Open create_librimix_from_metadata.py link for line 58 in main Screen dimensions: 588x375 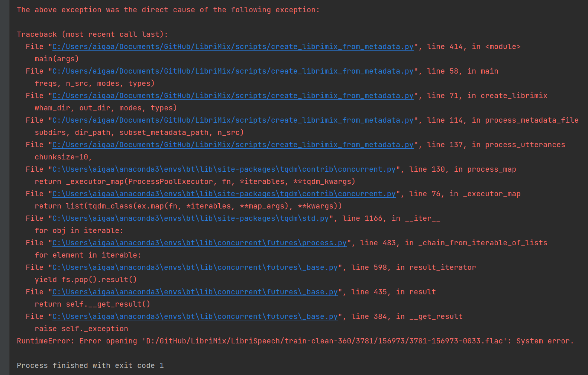point(233,71)
